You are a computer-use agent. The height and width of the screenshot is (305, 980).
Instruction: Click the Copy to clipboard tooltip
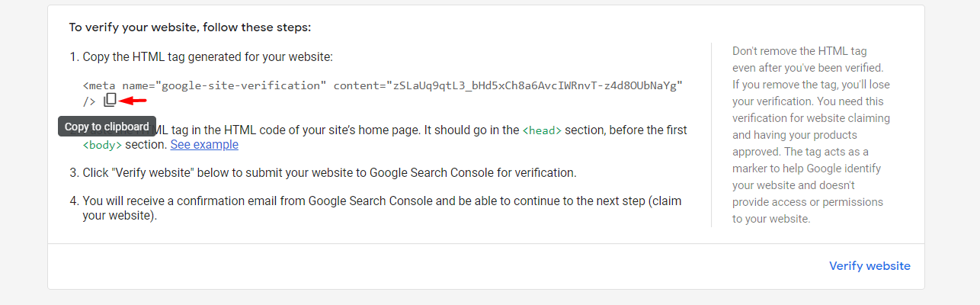point(107,127)
